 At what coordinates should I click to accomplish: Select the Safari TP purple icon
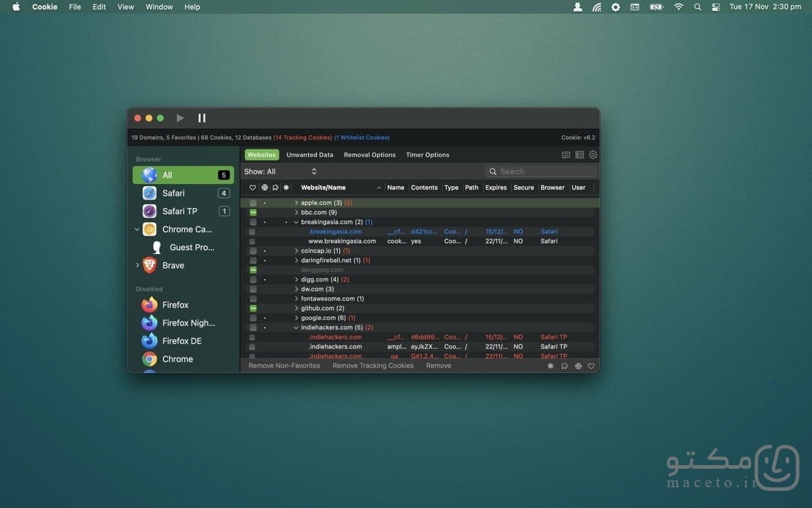150,211
